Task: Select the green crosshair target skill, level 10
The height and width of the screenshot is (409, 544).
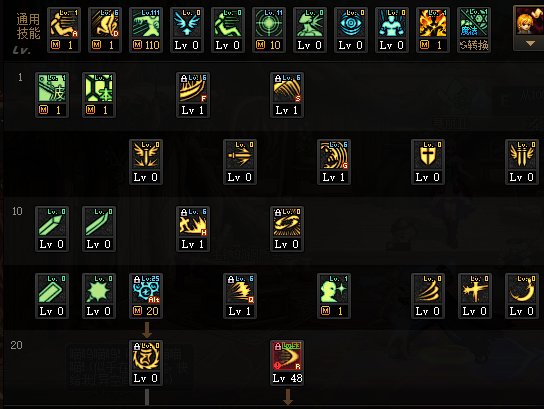Action: coord(269,30)
